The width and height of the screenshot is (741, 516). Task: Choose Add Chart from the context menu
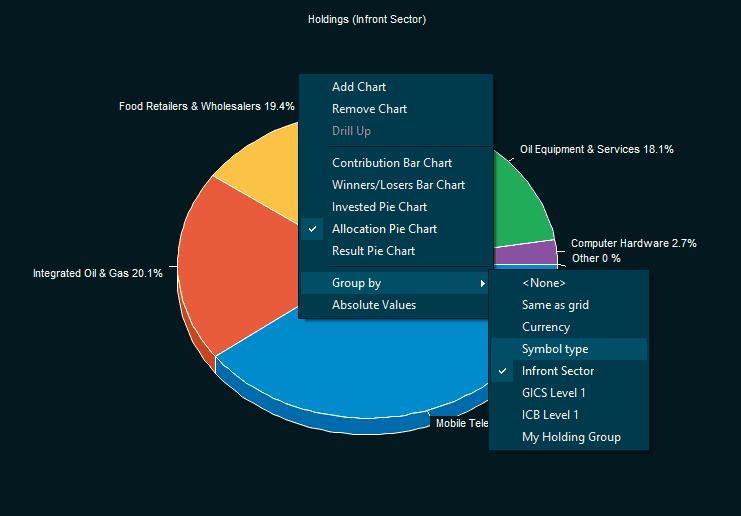pyautogui.click(x=396, y=87)
